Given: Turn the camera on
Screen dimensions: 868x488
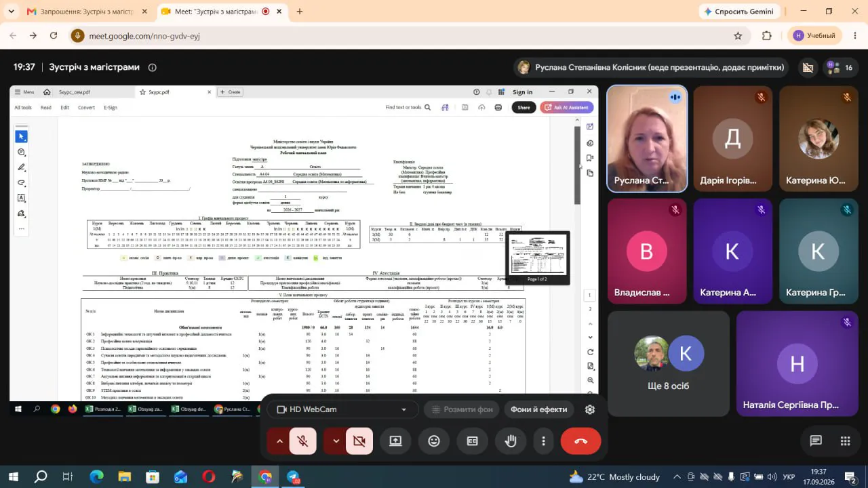Looking at the screenshot, I should pos(359,441).
